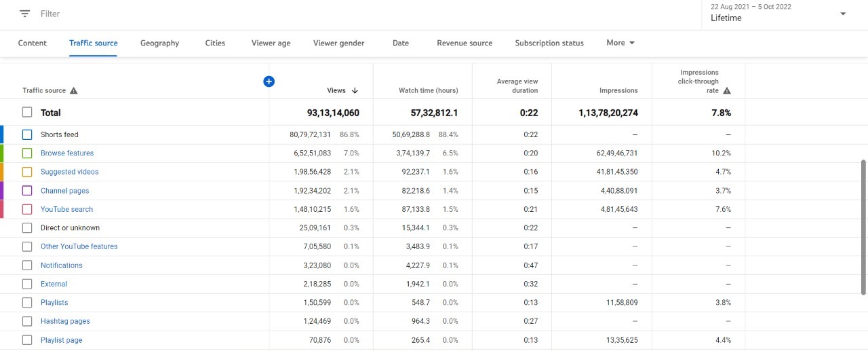Sort by Average view duration header
Screen dimensions: 868x351
[517, 86]
